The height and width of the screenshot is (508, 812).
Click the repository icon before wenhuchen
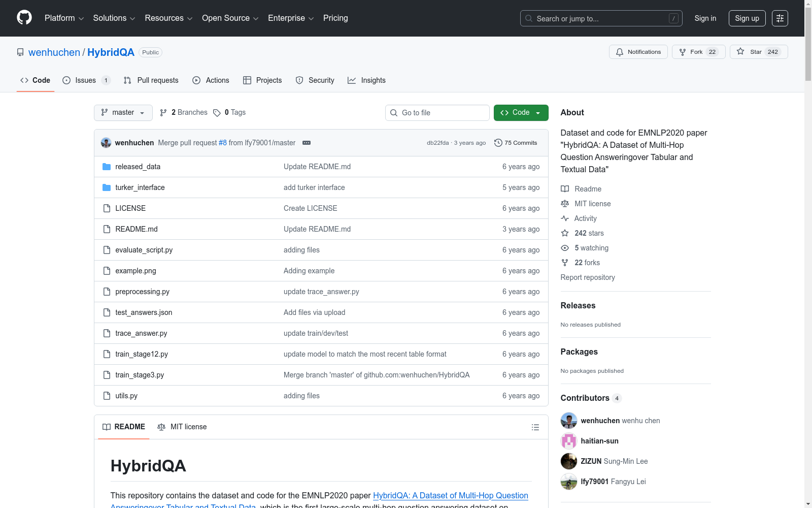tap(20, 52)
